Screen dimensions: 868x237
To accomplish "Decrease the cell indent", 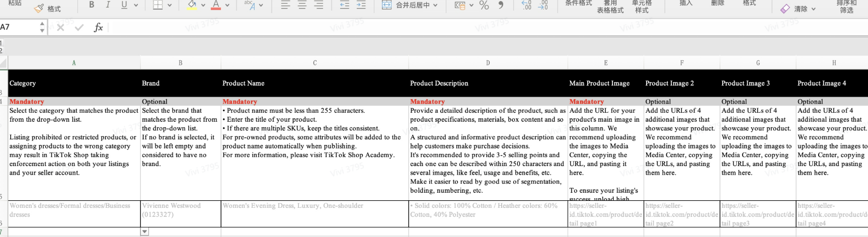I will [345, 5].
